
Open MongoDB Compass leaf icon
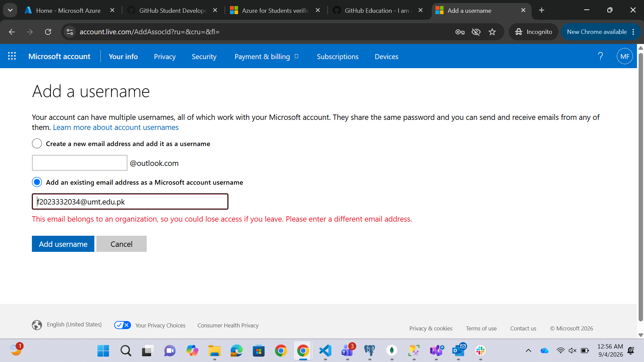(x=392, y=351)
